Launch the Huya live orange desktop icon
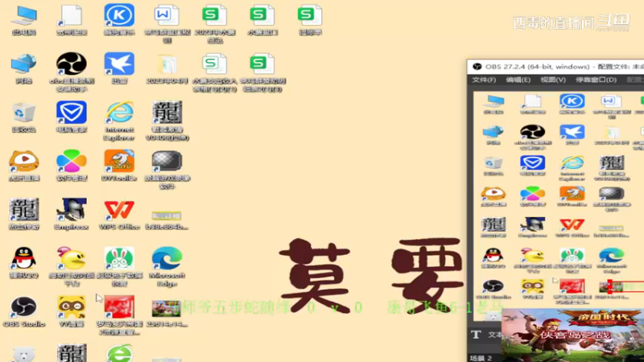The image size is (644, 362). click(24, 165)
